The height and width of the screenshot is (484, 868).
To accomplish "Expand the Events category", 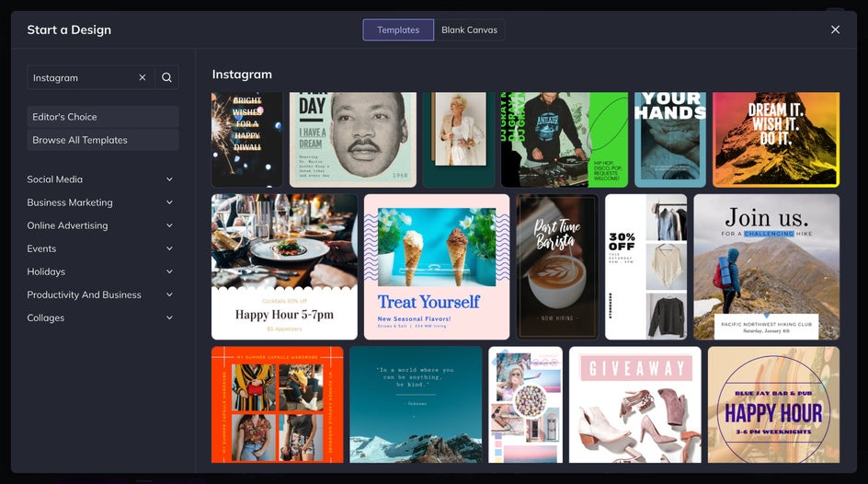I will pyautogui.click(x=100, y=248).
